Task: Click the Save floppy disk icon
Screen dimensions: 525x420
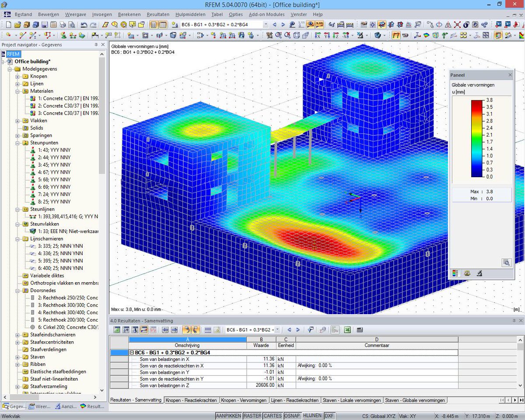Action: (45, 25)
